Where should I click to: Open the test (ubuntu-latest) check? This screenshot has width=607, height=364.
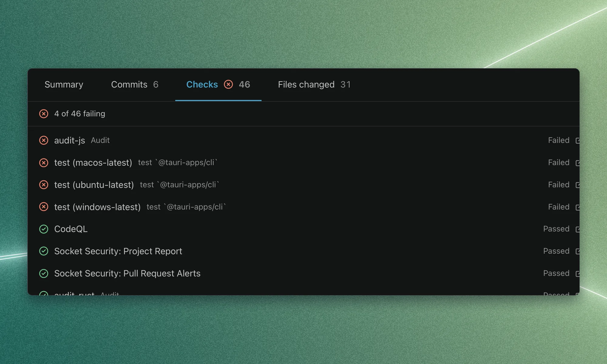point(94,185)
